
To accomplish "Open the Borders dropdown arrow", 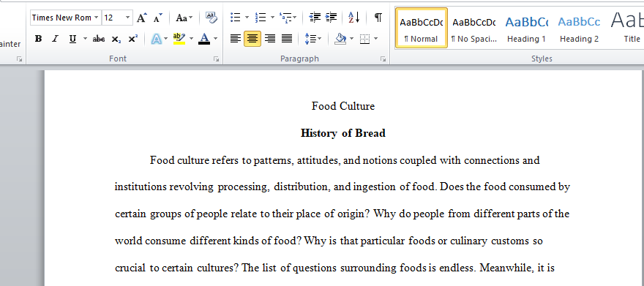I will (x=375, y=39).
